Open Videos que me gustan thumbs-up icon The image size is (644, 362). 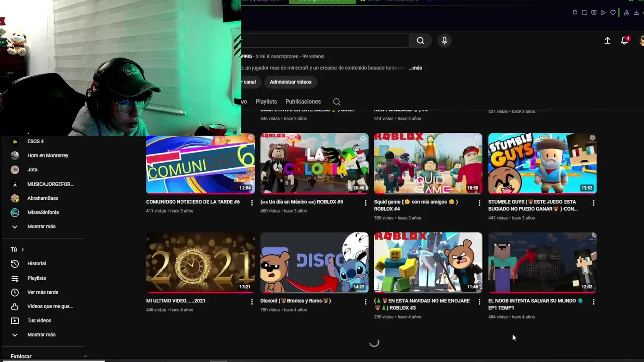pyautogui.click(x=15, y=306)
